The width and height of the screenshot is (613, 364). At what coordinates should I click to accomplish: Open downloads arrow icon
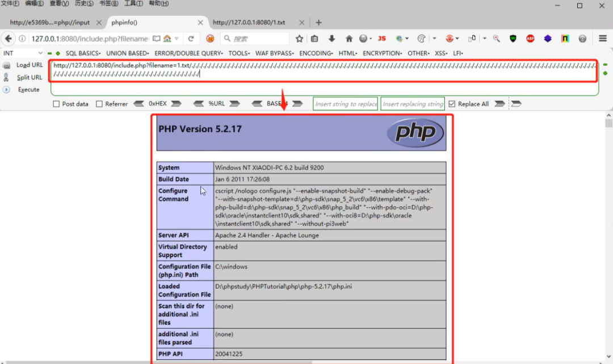pos(331,39)
